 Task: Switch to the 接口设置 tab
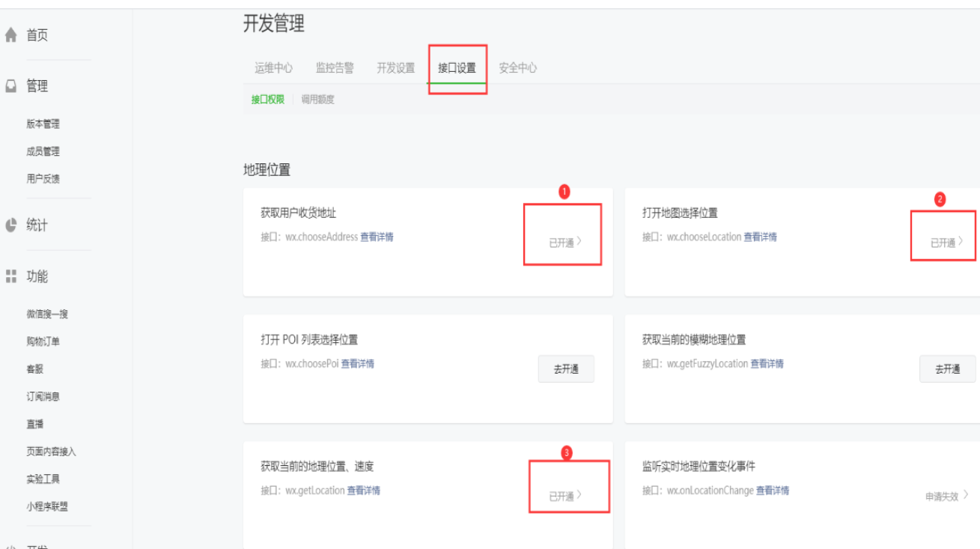tap(457, 68)
